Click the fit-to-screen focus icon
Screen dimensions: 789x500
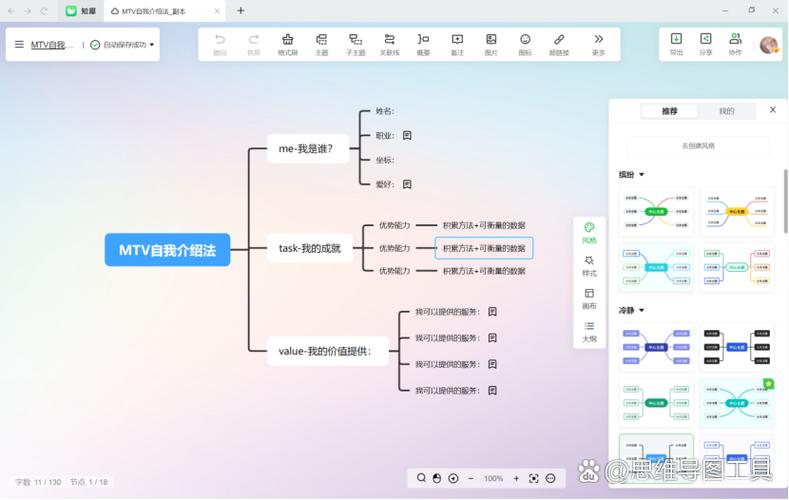534,478
